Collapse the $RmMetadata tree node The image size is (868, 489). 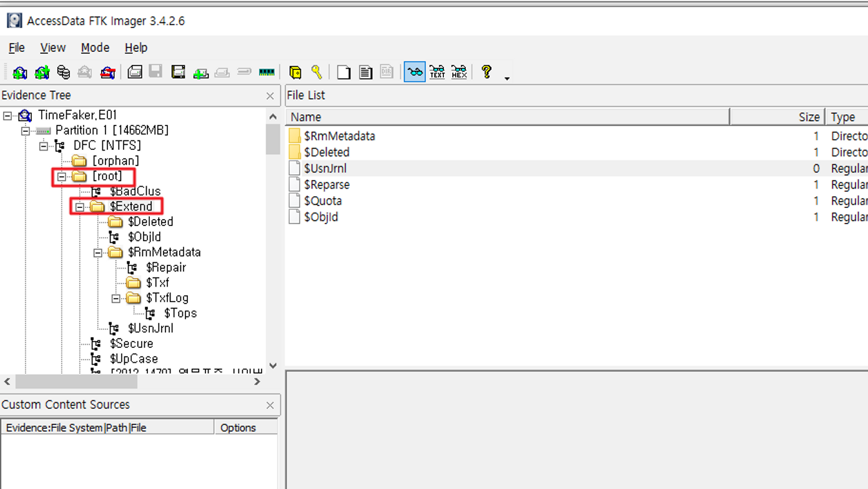coord(98,253)
